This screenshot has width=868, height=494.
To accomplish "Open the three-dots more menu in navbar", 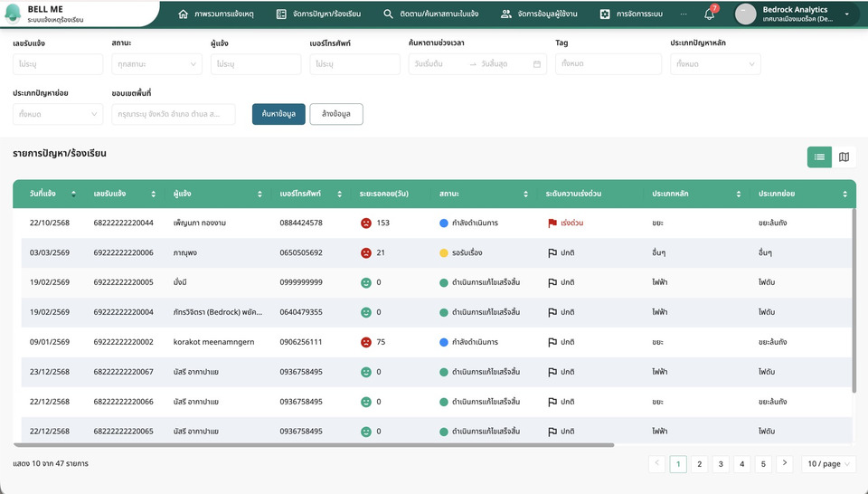I will pos(683,14).
